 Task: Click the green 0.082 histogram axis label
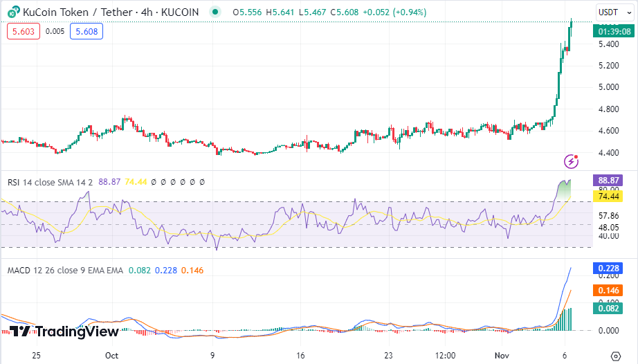coord(608,308)
